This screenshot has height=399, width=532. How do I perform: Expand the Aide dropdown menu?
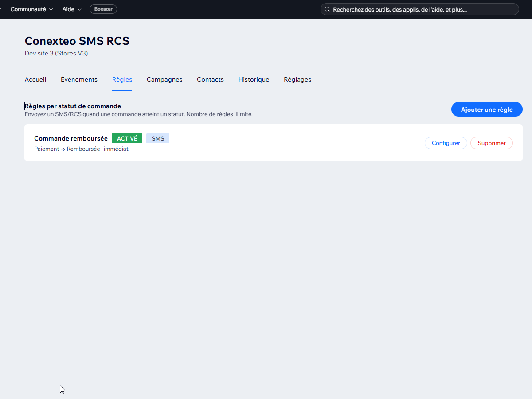[x=72, y=9]
